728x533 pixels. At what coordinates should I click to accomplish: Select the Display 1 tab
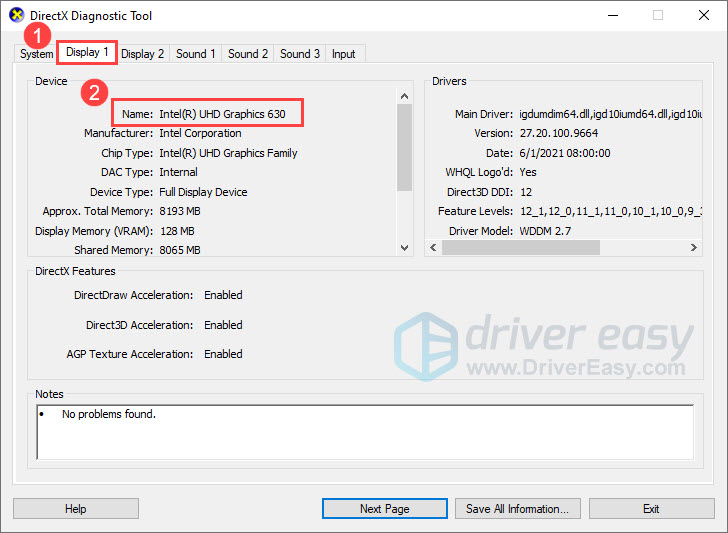(x=87, y=52)
